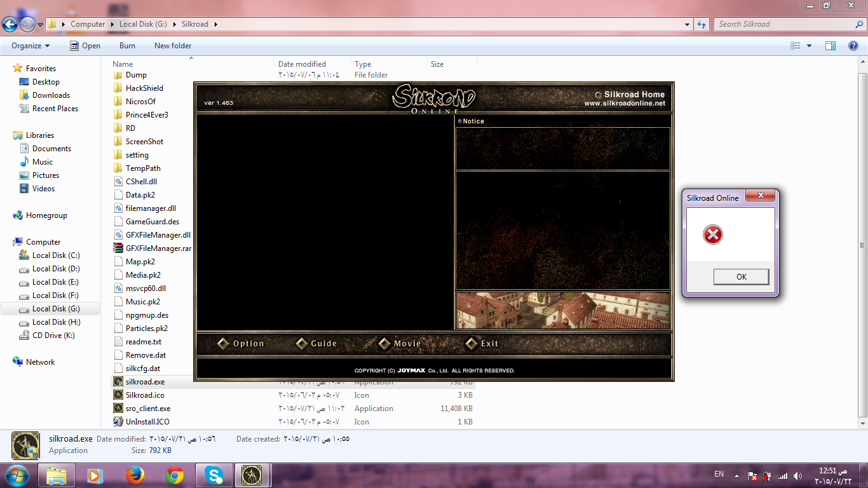Open the Guide in Silkroad launcher

coord(316,344)
